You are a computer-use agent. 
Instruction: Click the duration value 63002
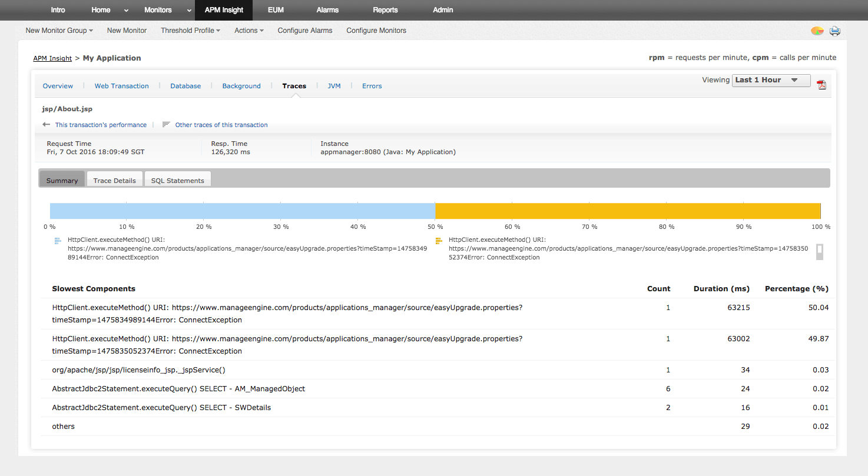point(738,339)
